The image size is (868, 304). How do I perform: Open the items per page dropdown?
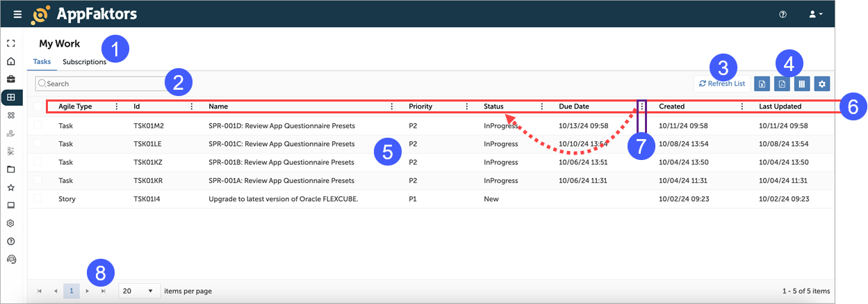click(139, 291)
